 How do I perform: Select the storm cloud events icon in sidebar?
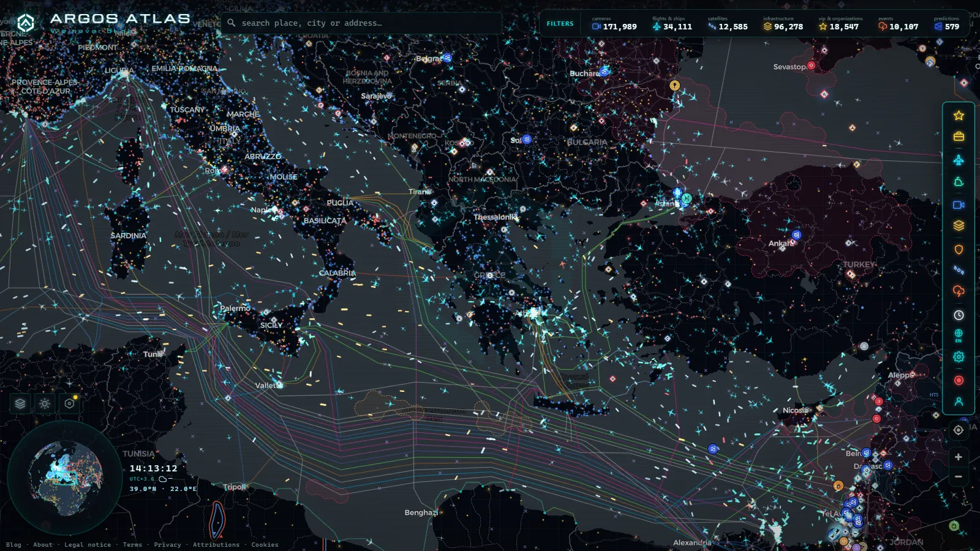click(x=959, y=291)
